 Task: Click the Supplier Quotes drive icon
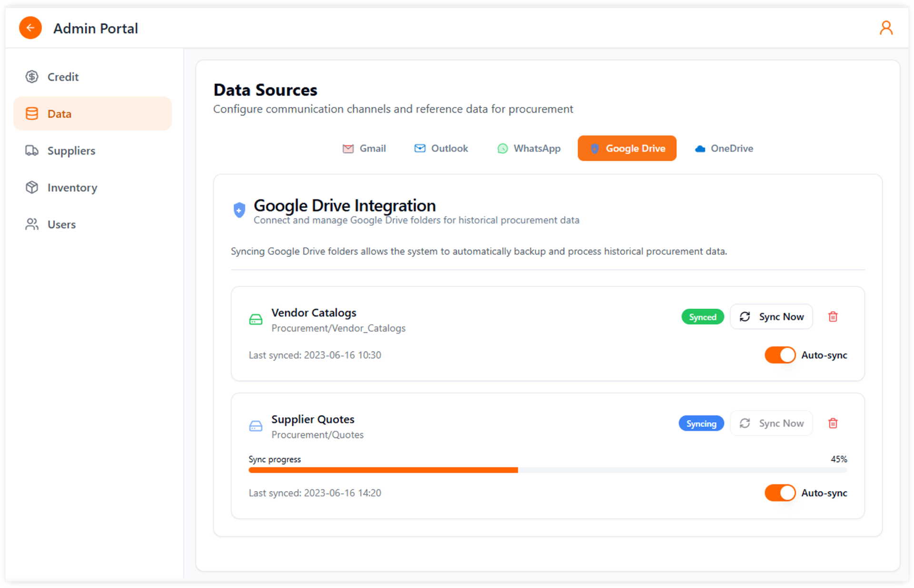(256, 426)
